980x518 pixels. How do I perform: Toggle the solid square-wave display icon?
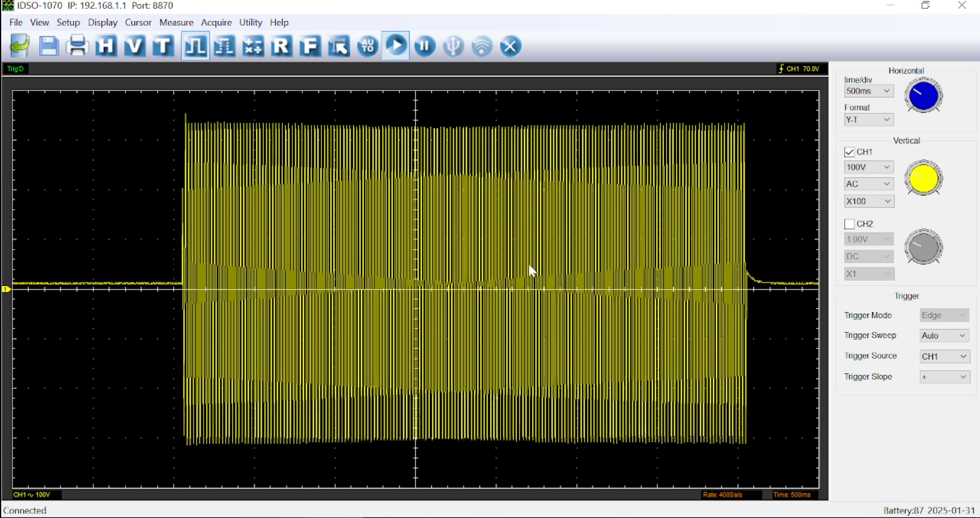click(195, 46)
